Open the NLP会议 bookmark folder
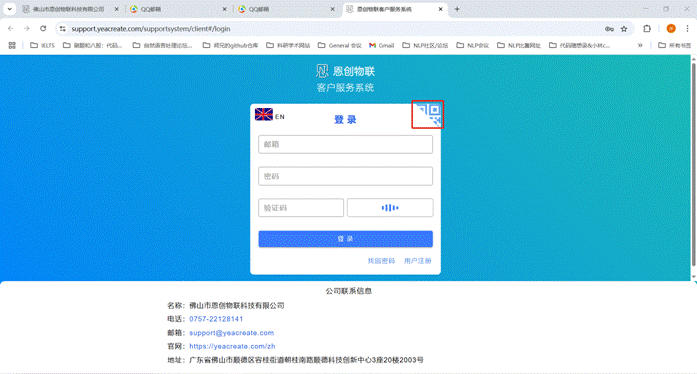The height and width of the screenshot is (374, 697). [x=473, y=45]
